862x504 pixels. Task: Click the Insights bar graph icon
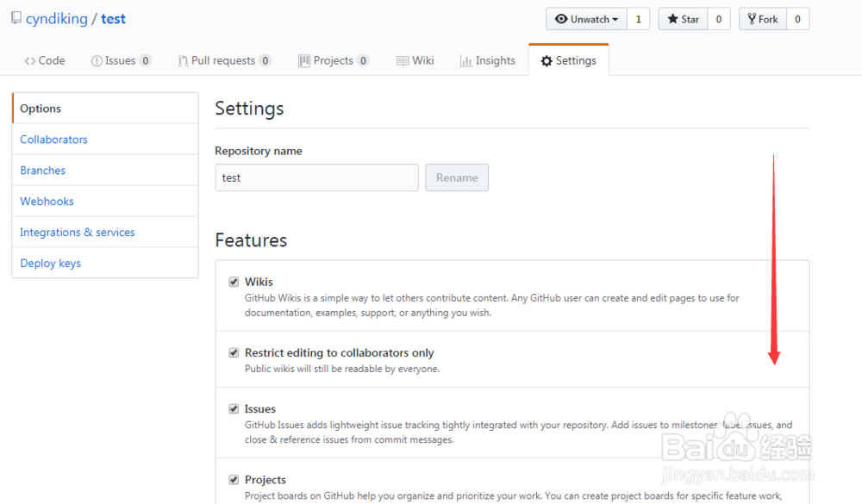pos(466,61)
